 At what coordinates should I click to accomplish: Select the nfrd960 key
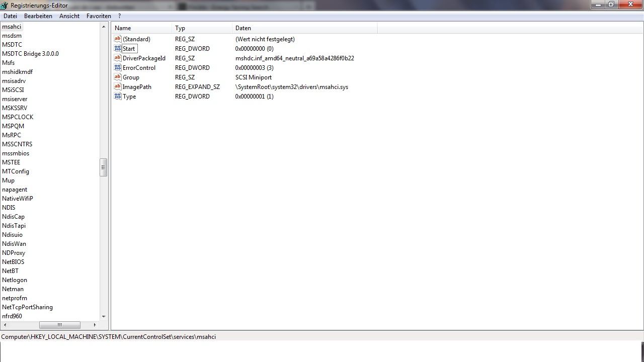click(x=12, y=316)
